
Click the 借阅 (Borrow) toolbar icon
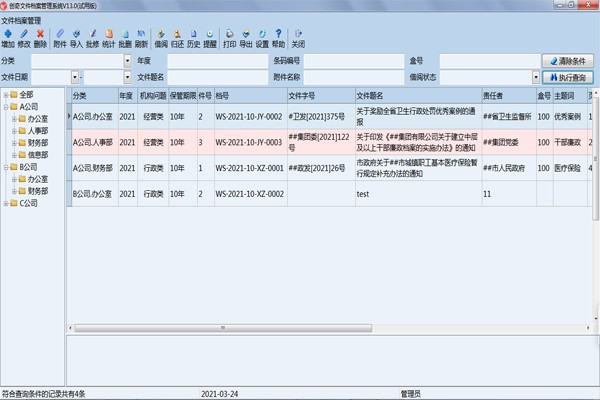click(x=161, y=38)
